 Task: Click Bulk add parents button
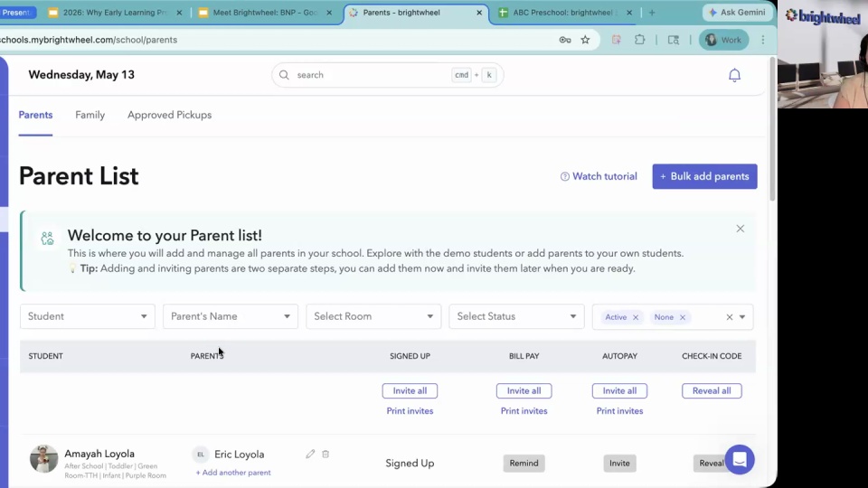tap(704, 176)
